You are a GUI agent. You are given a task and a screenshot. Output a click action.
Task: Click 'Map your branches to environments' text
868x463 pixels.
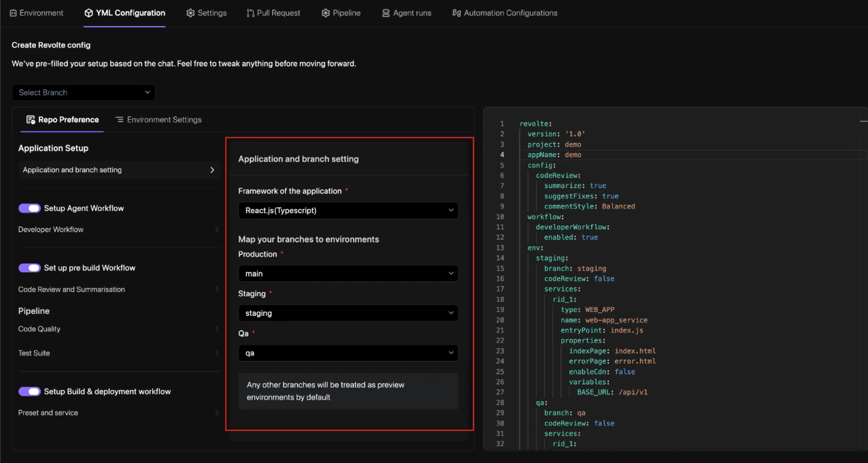pos(309,240)
